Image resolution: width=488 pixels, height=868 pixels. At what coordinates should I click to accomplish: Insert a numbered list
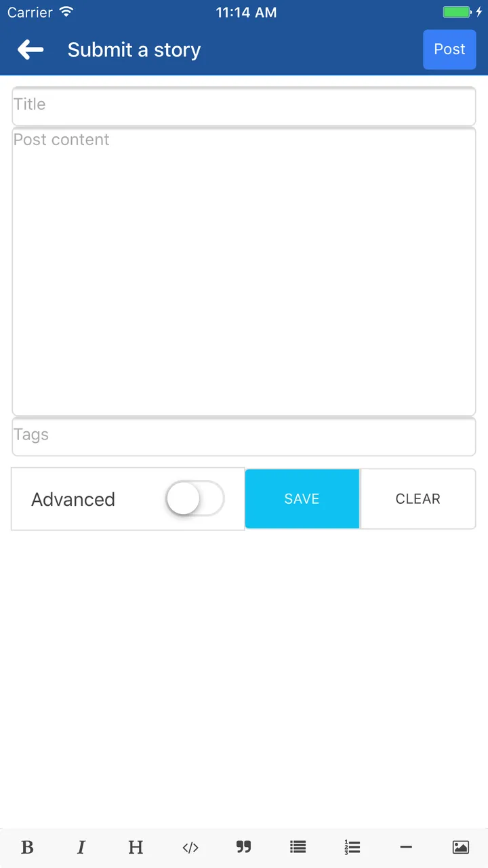tap(352, 847)
